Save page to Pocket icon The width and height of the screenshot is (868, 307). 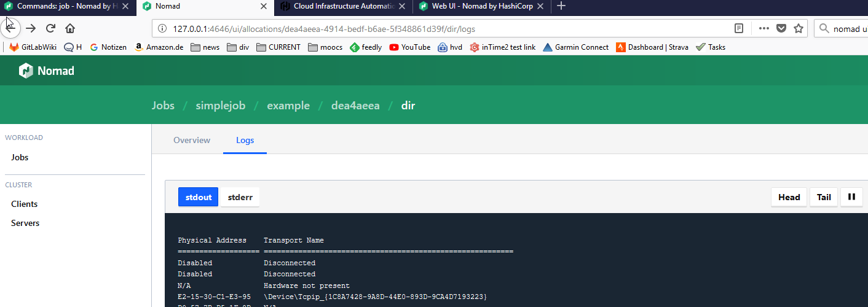coord(781,28)
